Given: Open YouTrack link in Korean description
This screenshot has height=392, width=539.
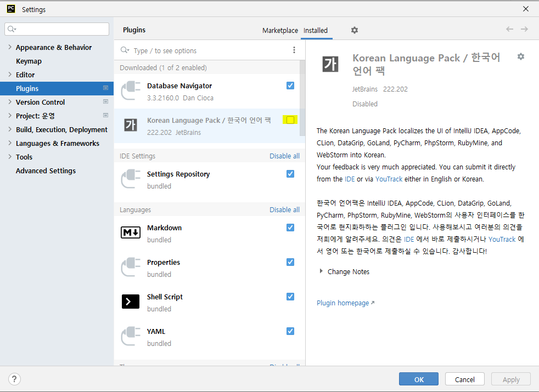Looking at the screenshot, I should tap(502, 239).
